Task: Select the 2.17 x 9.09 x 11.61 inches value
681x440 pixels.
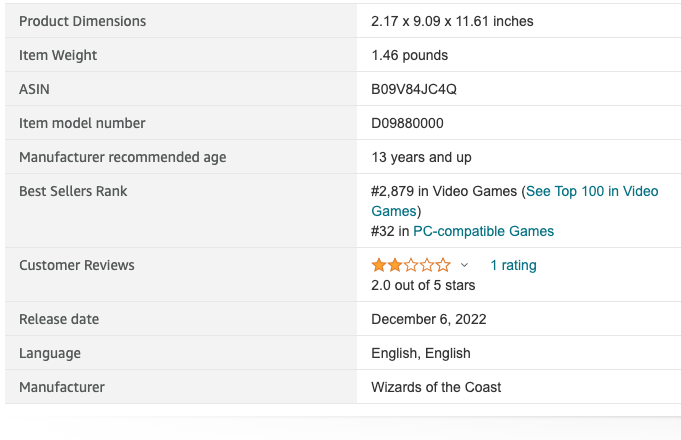Action: (452, 21)
